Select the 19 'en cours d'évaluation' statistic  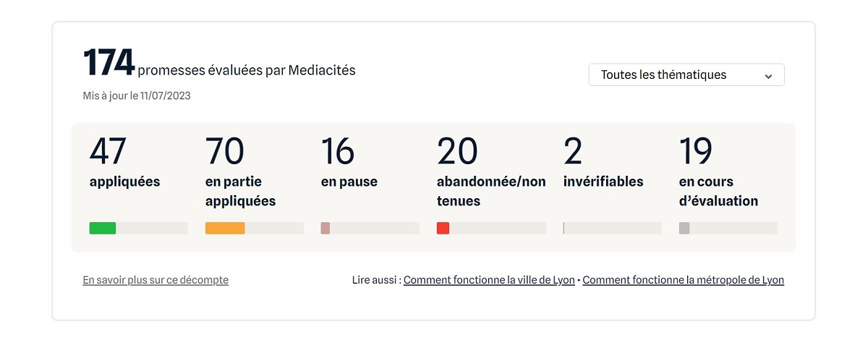click(x=696, y=151)
